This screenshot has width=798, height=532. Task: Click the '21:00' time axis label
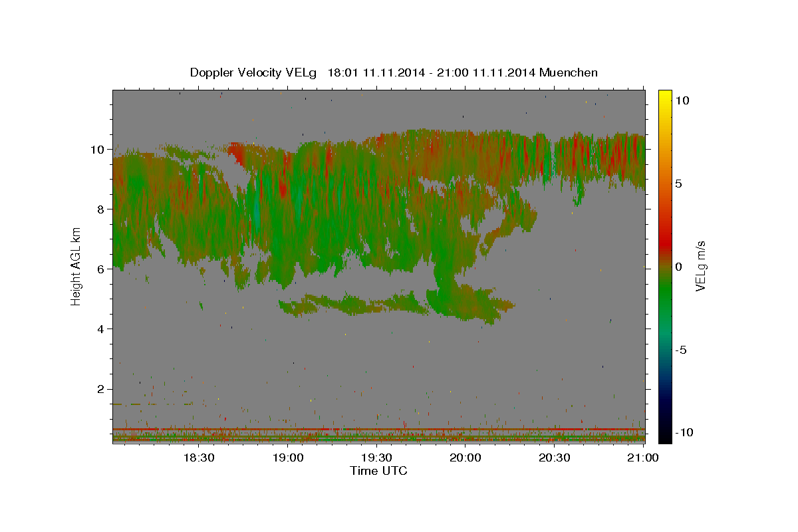[x=643, y=458]
